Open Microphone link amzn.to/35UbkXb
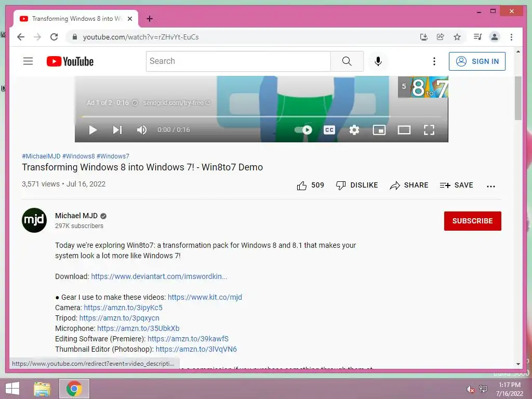The width and height of the screenshot is (532, 399). click(138, 328)
